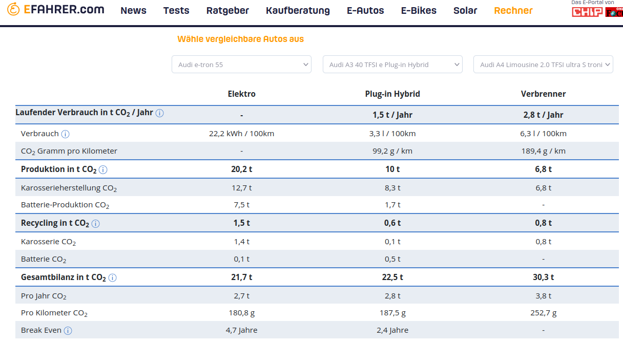The height and width of the screenshot is (364, 623).
Task: Go to Ratgeber section
Action: (x=227, y=11)
